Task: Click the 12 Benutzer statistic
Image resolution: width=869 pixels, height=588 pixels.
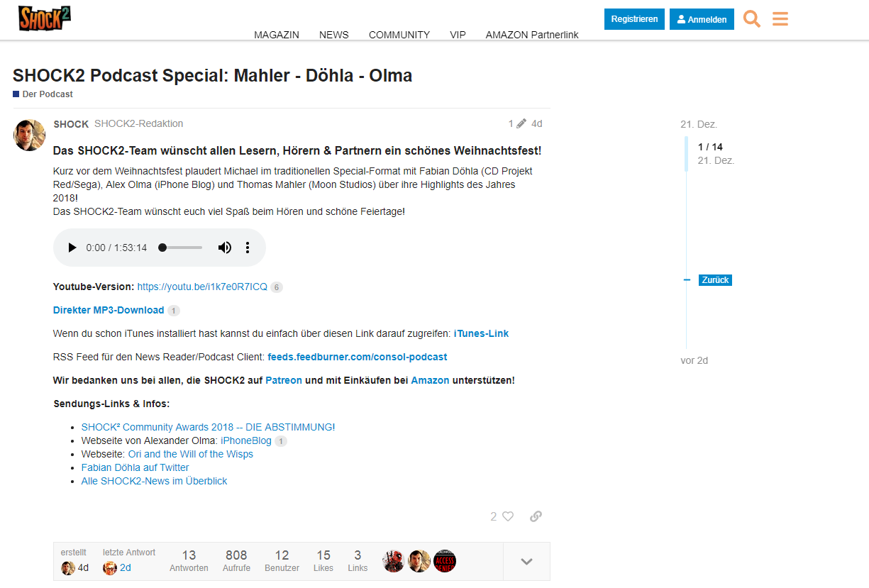Action: (x=282, y=560)
